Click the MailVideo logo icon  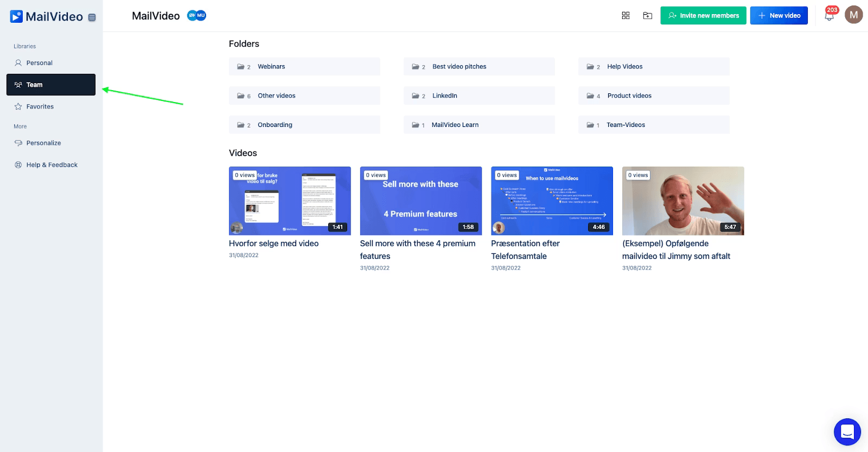pyautogui.click(x=16, y=17)
